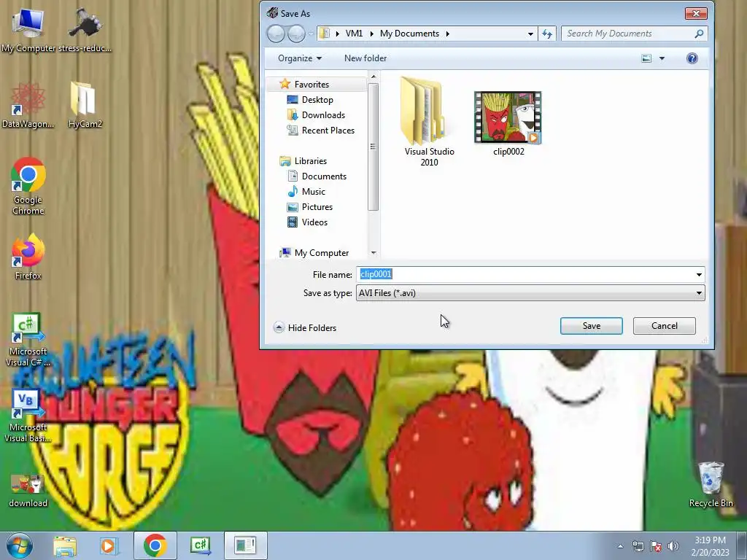
Task: Click the Save button
Action: coord(591,326)
